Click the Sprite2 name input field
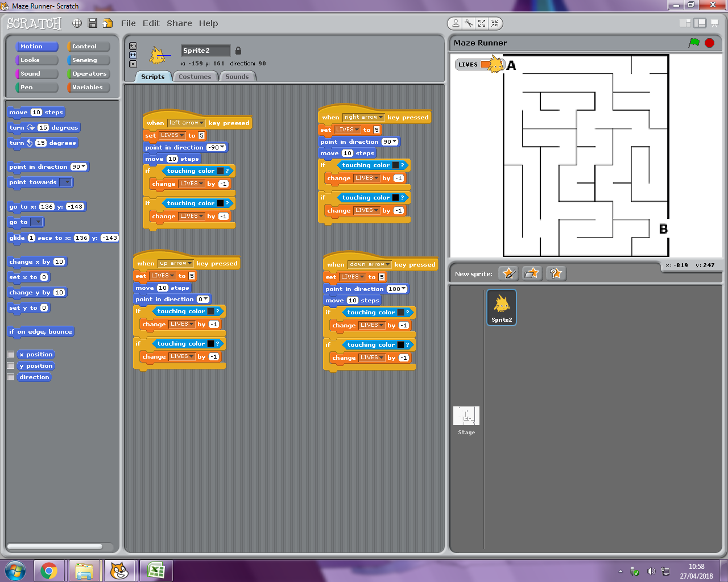The height and width of the screenshot is (582, 728). (205, 51)
